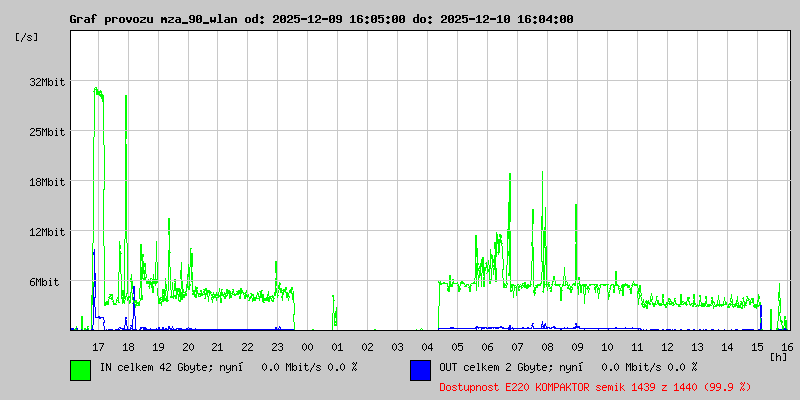Click the '22' hour label on x-axis
This screenshot has height=400, width=800.
247,347
